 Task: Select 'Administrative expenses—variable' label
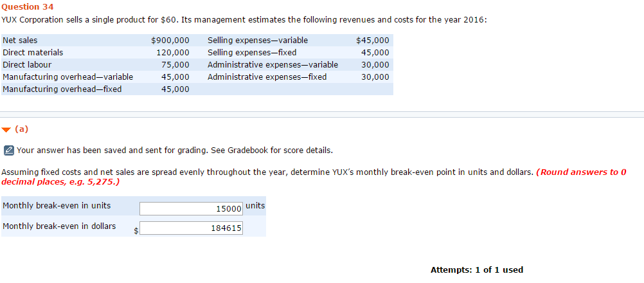tap(273, 65)
